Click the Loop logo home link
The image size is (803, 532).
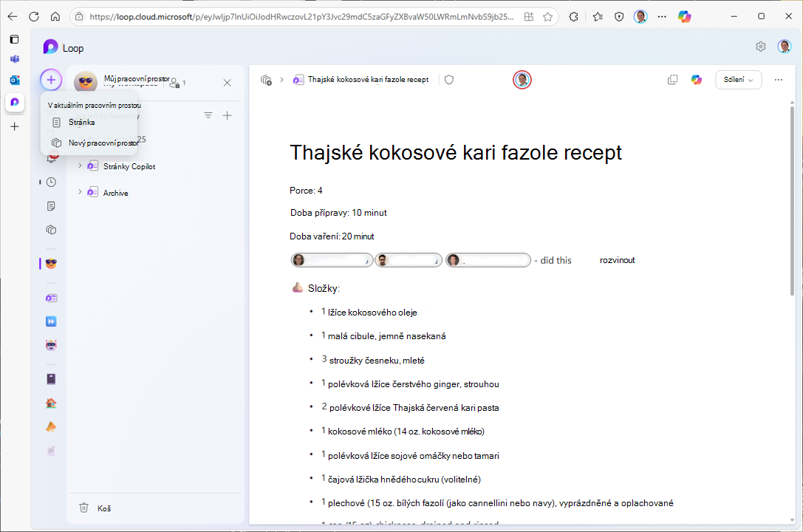coord(63,47)
